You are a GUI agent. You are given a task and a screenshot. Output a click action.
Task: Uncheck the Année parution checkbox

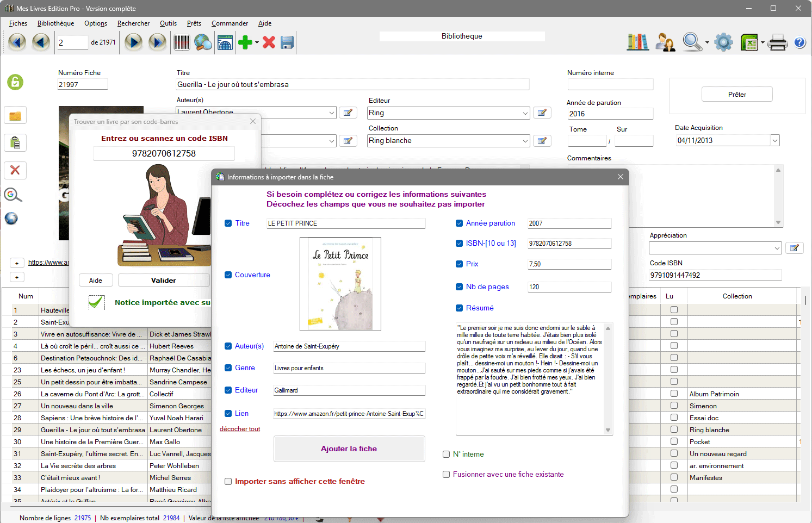pos(460,223)
